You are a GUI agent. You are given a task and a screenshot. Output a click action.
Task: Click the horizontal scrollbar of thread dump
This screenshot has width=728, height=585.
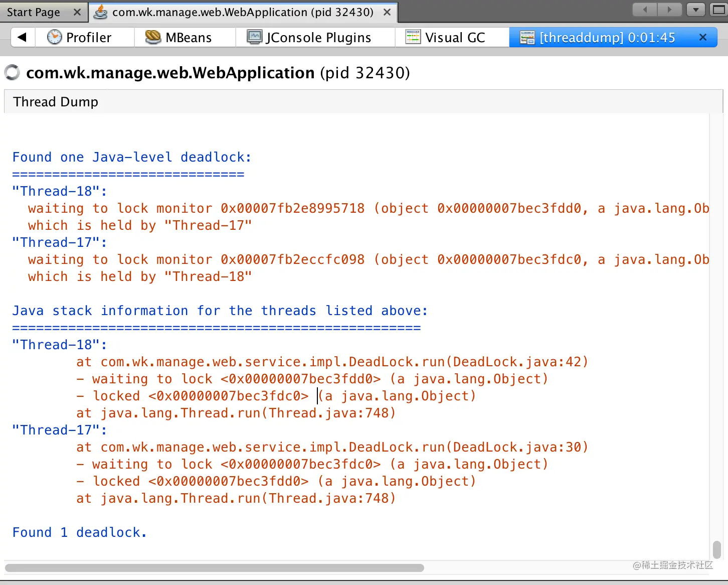(215, 568)
